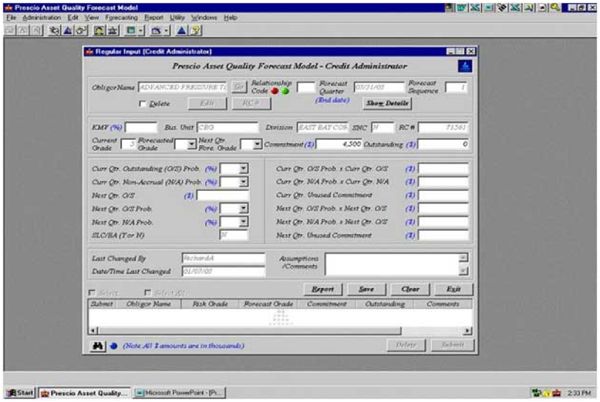Open the Administration menu
Viewport: 600px width, 402px height.
[x=42, y=18]
